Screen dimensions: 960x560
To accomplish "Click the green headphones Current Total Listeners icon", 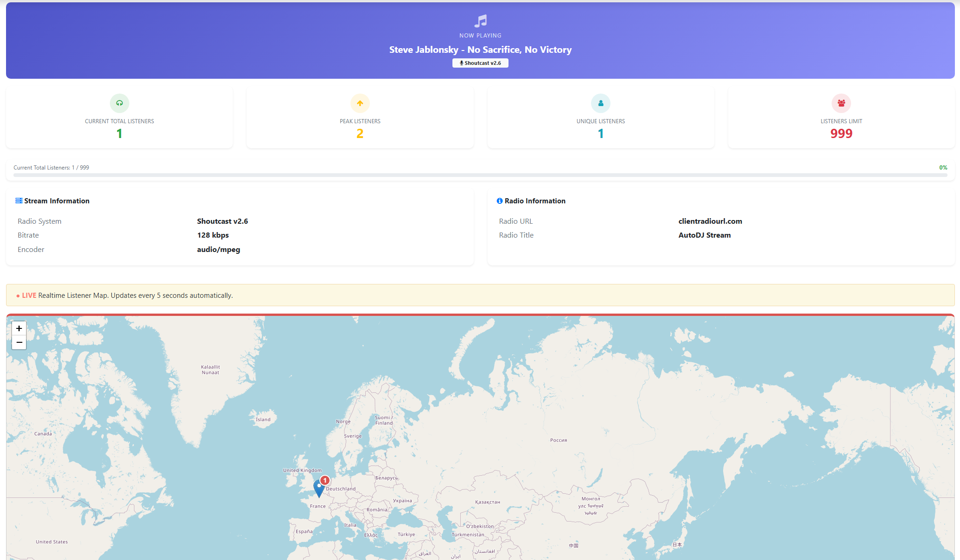I will point(120,103).
